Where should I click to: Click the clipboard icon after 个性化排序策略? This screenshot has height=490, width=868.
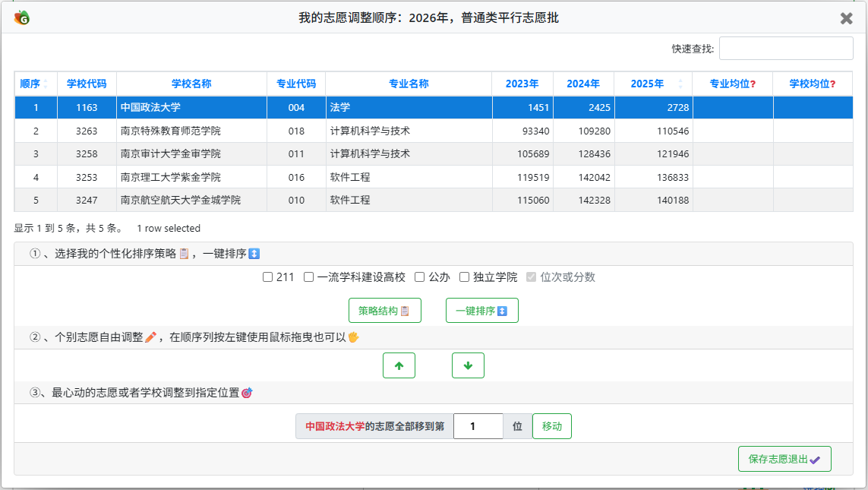tap(184, 254)
